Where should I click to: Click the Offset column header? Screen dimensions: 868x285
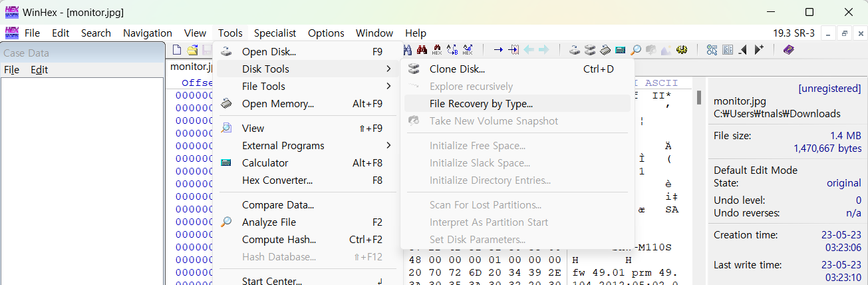point(197,83)
